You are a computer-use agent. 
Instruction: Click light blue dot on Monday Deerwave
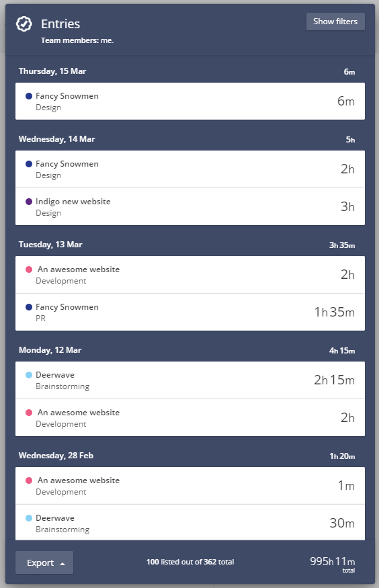29,374
